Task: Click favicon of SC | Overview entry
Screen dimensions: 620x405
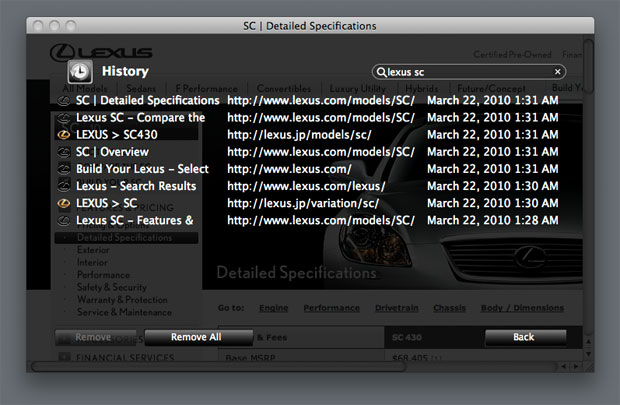Action: point(64,152)
